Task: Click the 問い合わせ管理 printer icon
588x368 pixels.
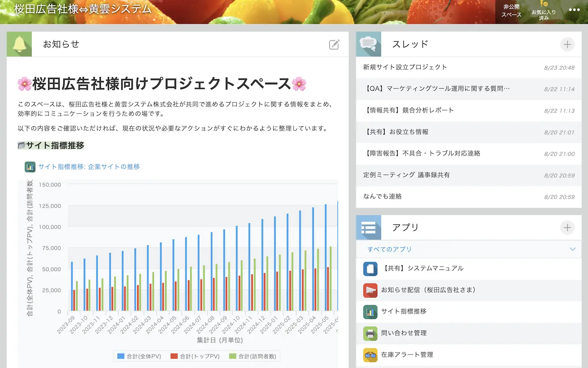Action: pos(370,333)
